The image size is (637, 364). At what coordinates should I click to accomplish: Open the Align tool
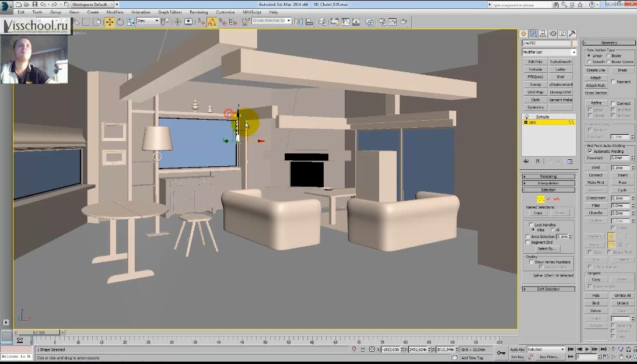(310, 22)
